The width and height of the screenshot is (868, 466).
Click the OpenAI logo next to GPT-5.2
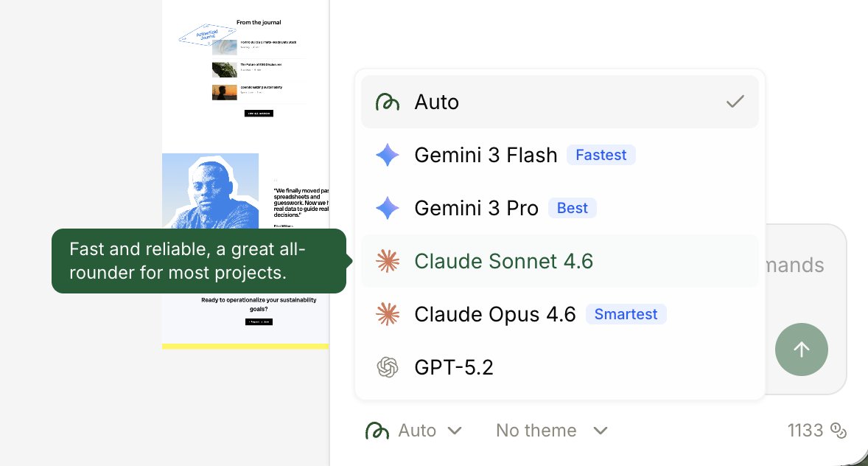pyautogui.click(x=388, y=367)
